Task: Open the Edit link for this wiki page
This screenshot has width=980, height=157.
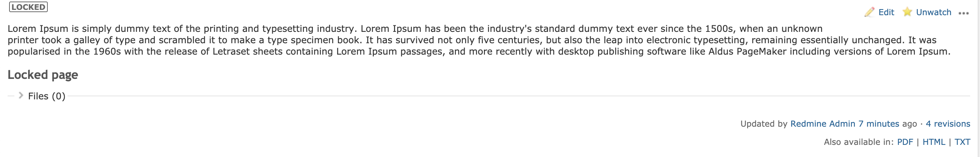Action: click(886, 12)
